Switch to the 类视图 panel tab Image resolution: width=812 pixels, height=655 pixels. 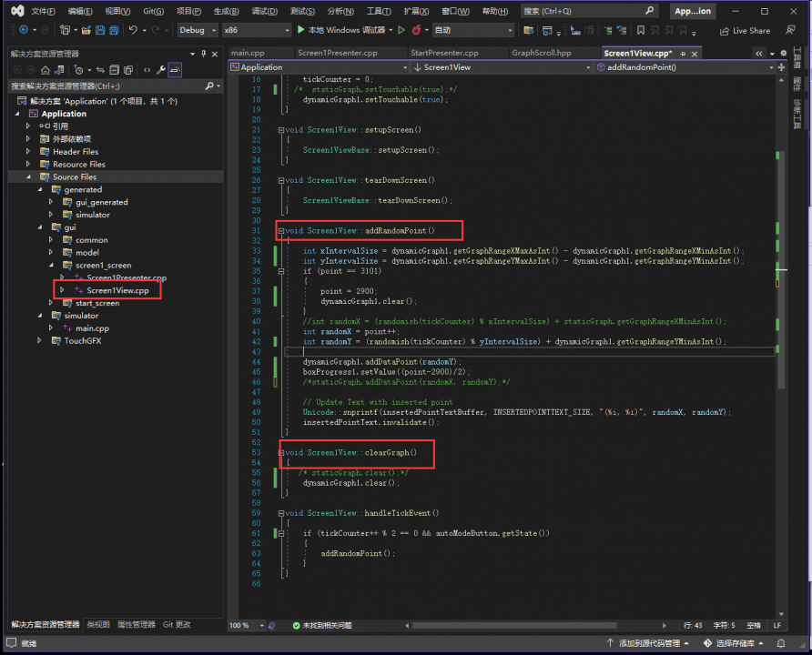[98, 624]
